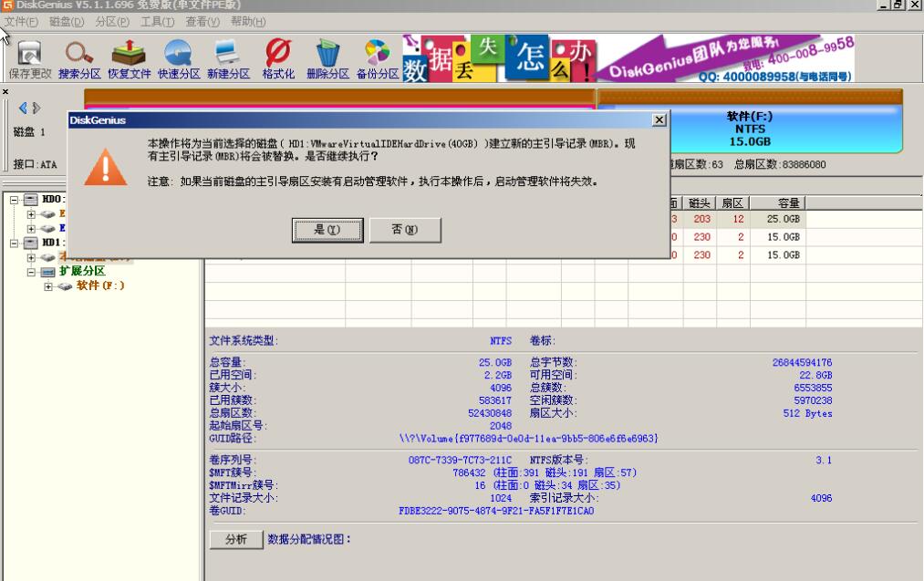
Task: Click 是(Y) to confirm MBR rebuild
Action: [x=327, y=230]
